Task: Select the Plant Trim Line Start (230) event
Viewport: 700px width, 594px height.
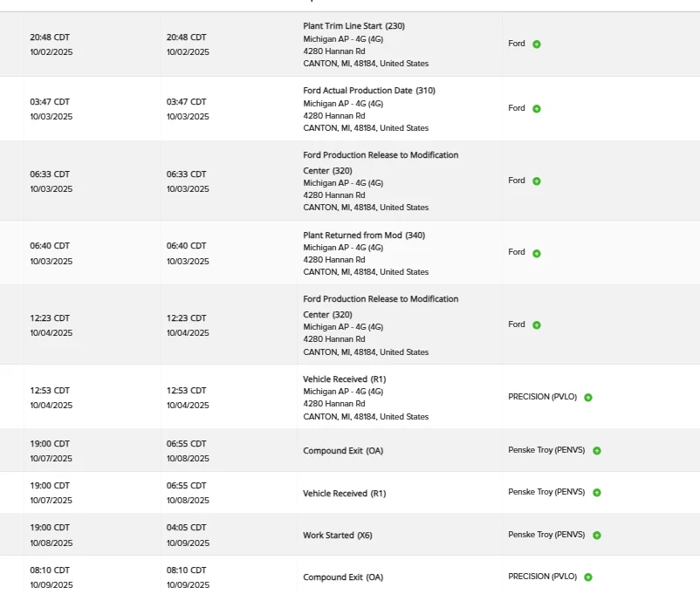Action: click(353, 26)
